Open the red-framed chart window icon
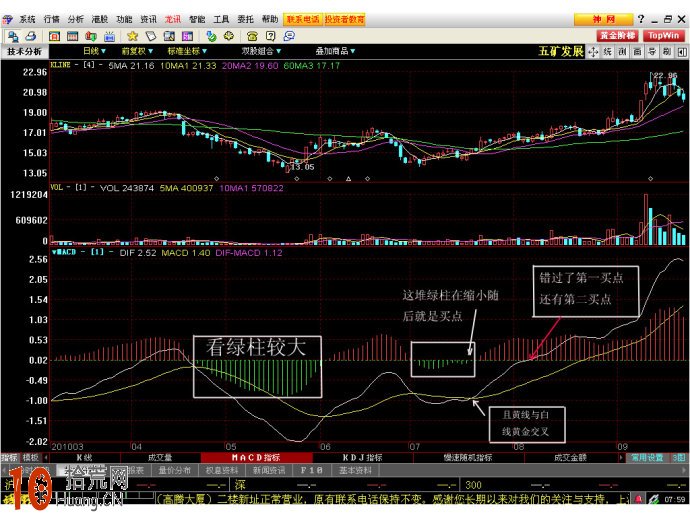This screenshot has height=517, width=690. tap(55, 36)
